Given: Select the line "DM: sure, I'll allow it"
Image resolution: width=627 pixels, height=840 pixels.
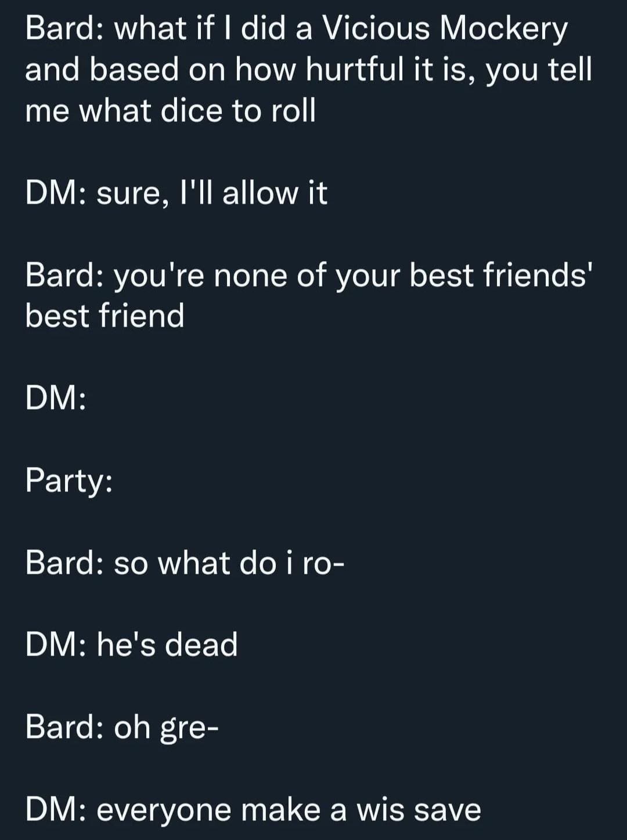Looking at the screenshot, I should point(176,193).
